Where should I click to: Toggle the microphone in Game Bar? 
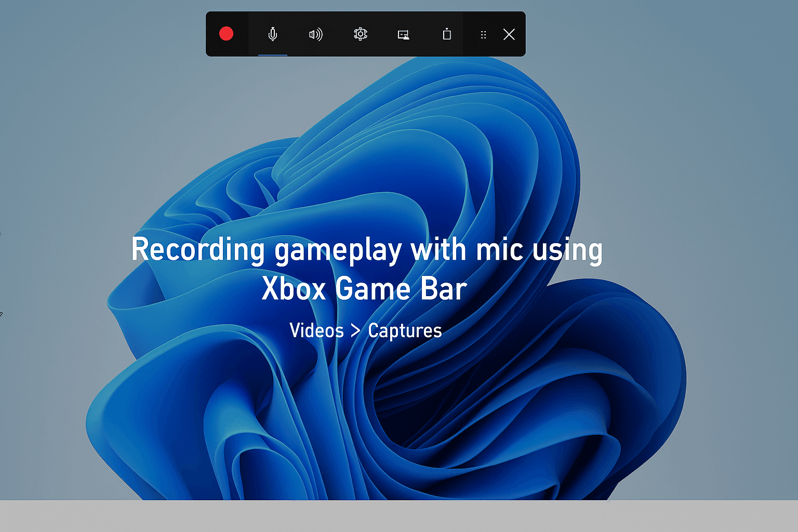pos(273,34)
